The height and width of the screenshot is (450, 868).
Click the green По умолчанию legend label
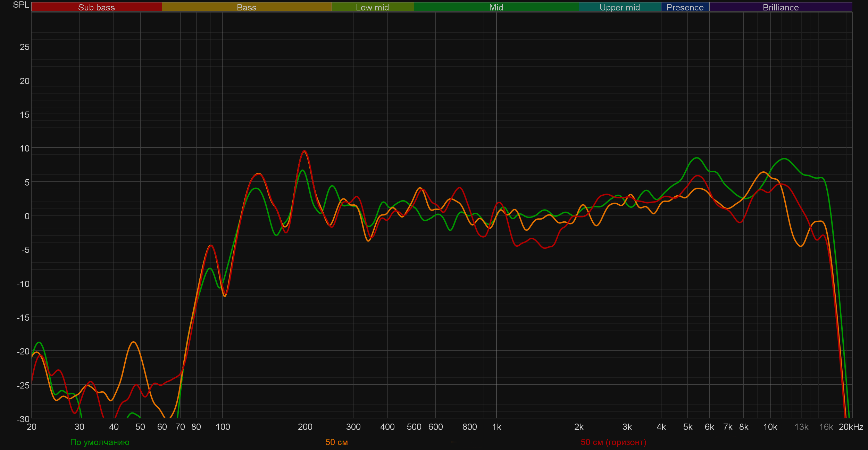100,442
